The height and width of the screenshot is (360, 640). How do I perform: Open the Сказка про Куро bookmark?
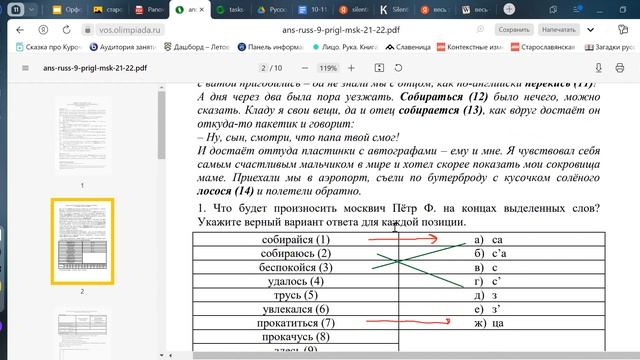pos(49,47)
